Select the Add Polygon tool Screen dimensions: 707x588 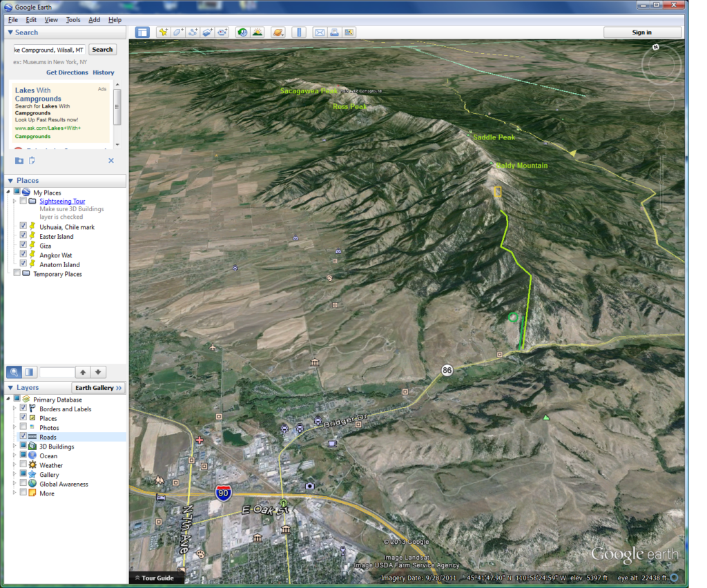coord(178,32)
